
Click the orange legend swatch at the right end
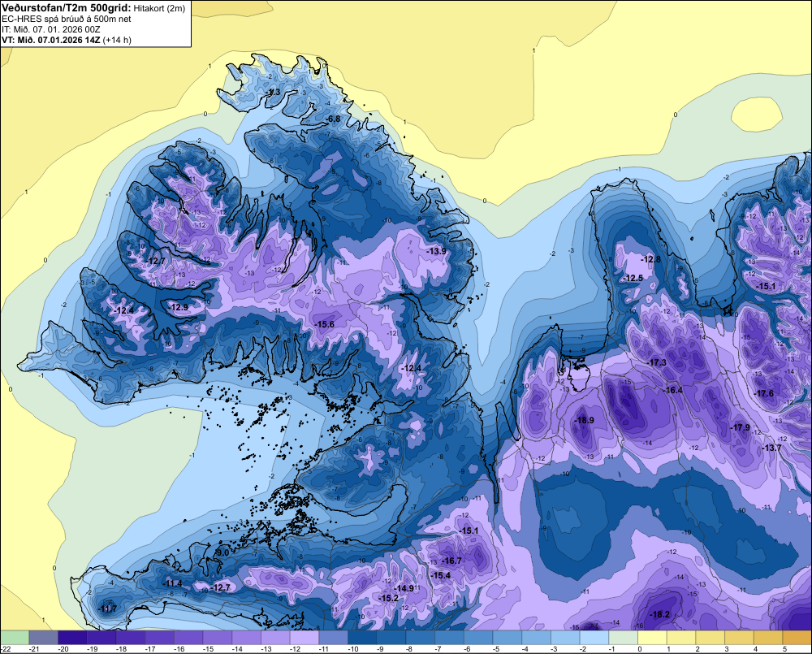(x=797, y=637)
